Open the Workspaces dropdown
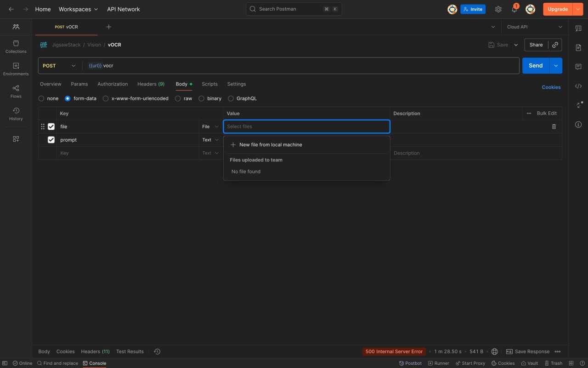The width and height of the screenshot is (588, 368). coord(79,9)
